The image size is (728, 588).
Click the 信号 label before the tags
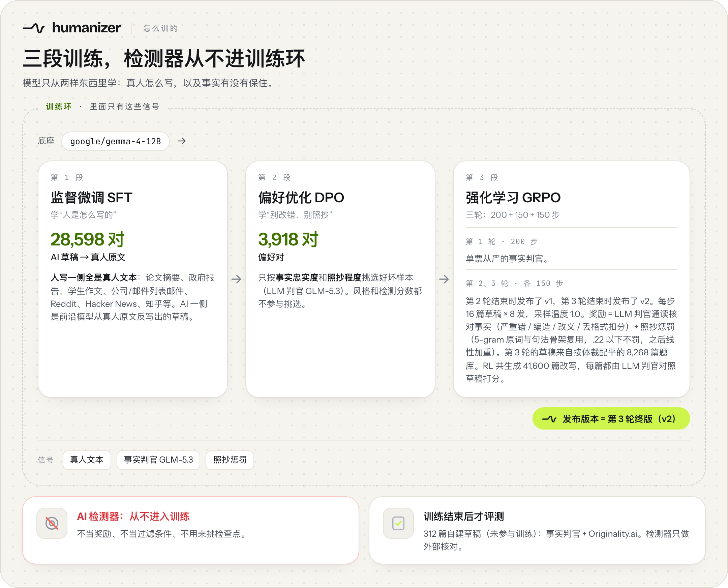tap(45, 460)
